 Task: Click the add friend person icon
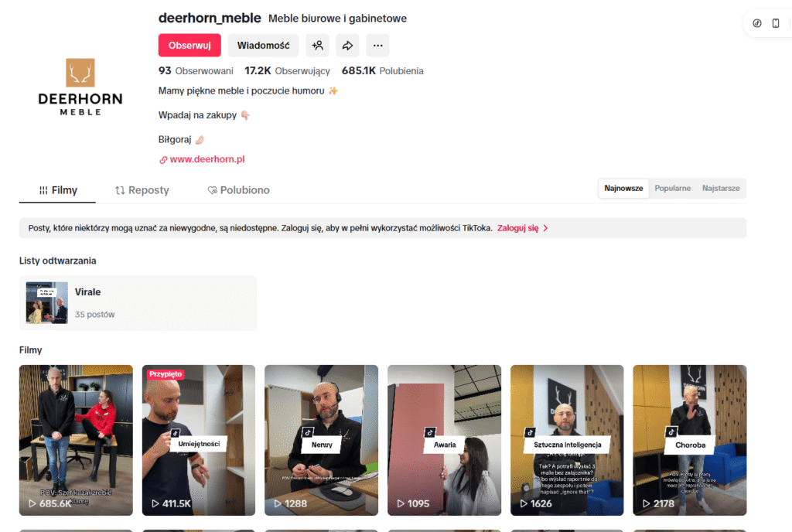click(317, 46)
